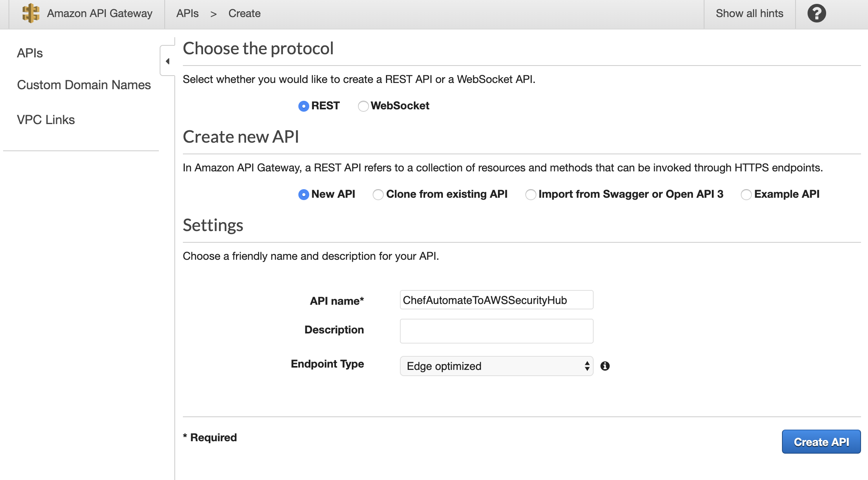Click the Create API button
Viewport: 868px width, 480px height.
point(821,442)
